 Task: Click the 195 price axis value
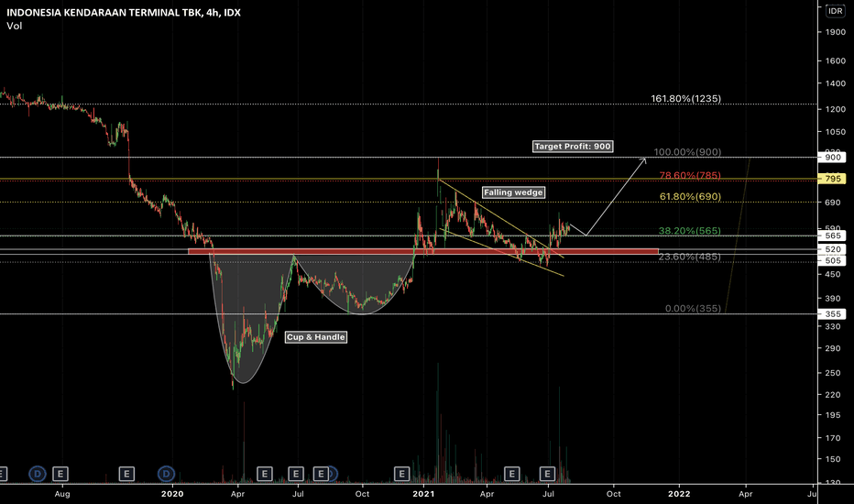(833, 415)
